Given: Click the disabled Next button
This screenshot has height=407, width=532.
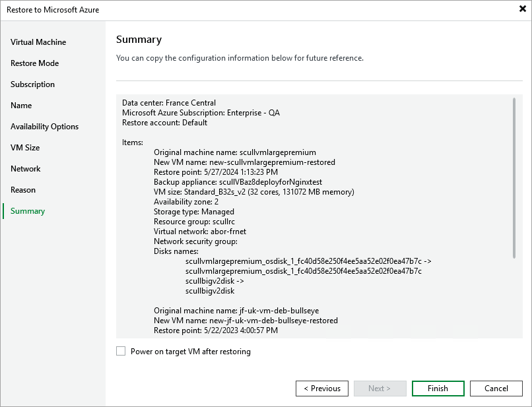Looking at the screenshot, I should point(380,388).
